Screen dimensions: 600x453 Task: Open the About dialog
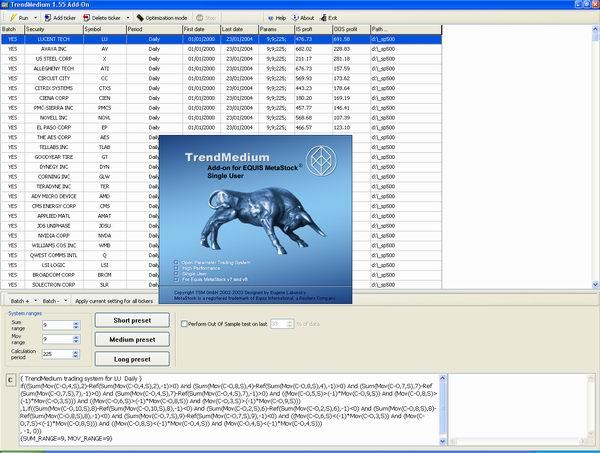(303, 18)
